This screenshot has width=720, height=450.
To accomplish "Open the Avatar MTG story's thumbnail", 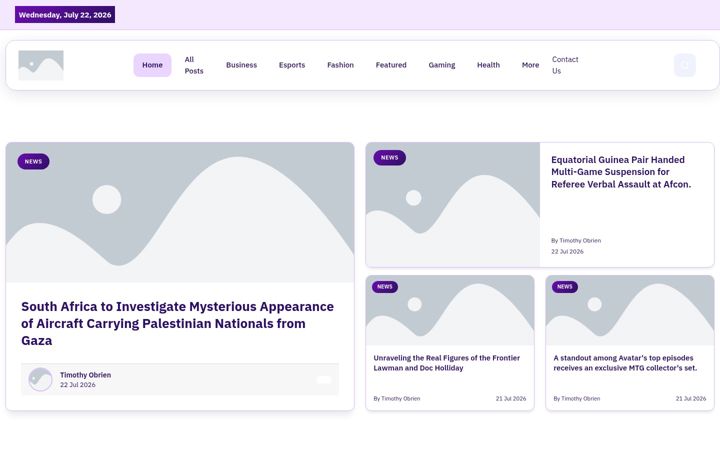I will click(x=630, y=310).
